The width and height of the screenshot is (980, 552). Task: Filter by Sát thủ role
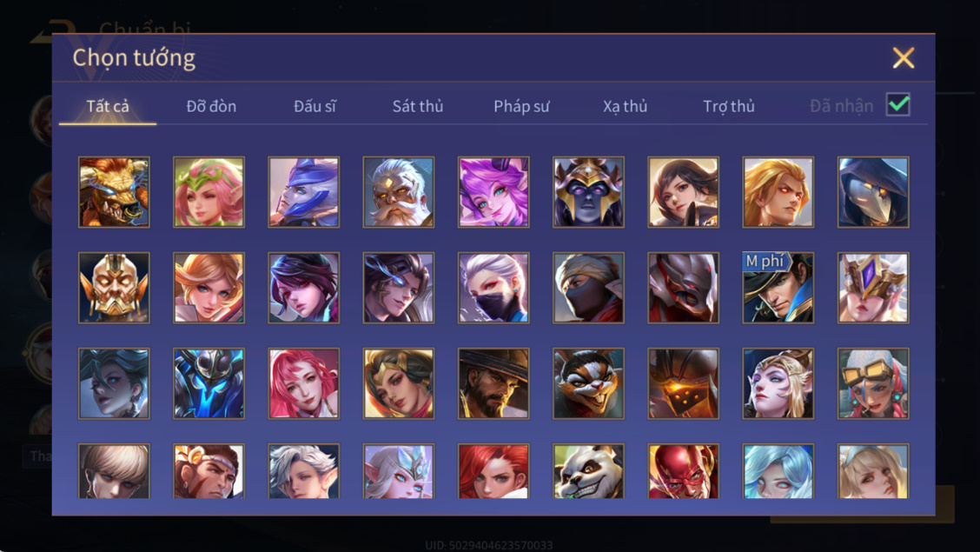(x=418, y=106)
